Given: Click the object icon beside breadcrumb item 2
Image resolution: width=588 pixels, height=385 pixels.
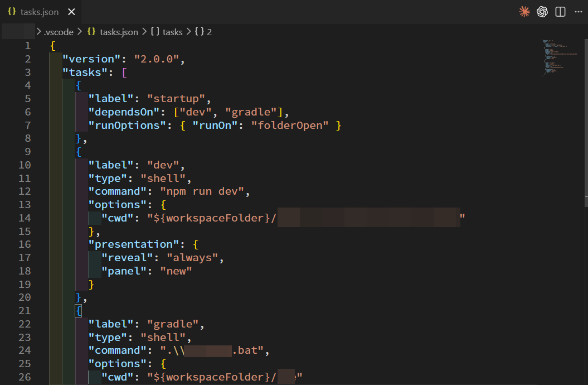Looking at the screenshot, I should tap(199, 32).
